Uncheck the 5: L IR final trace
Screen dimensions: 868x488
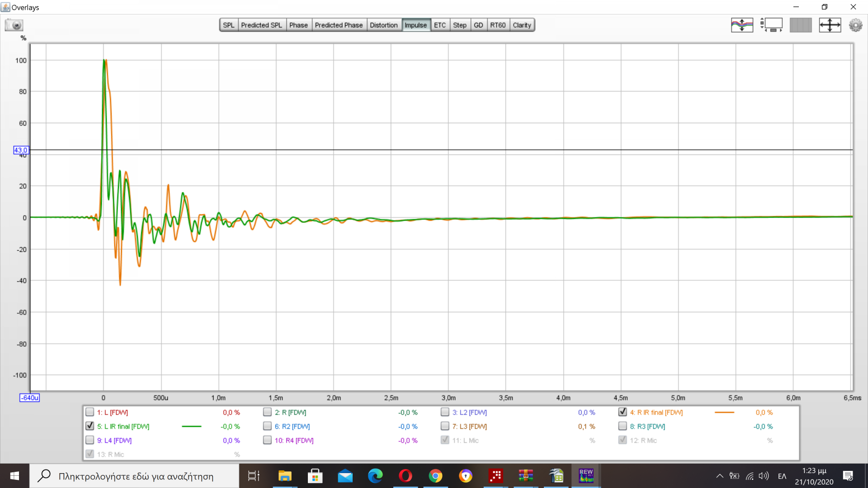click(x=90, y=426)
